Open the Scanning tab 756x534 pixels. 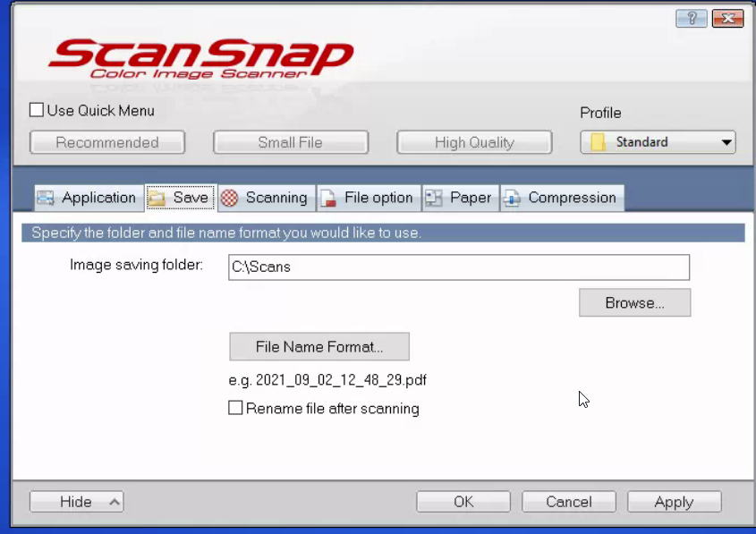(x=267, y=198)
